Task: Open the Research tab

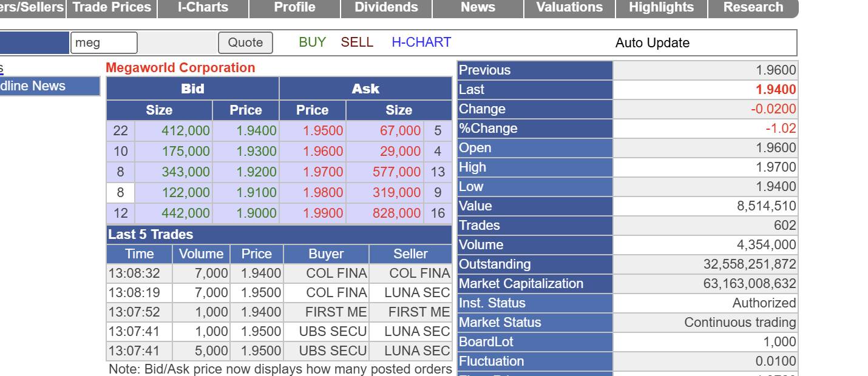Action: click(753, 7)
